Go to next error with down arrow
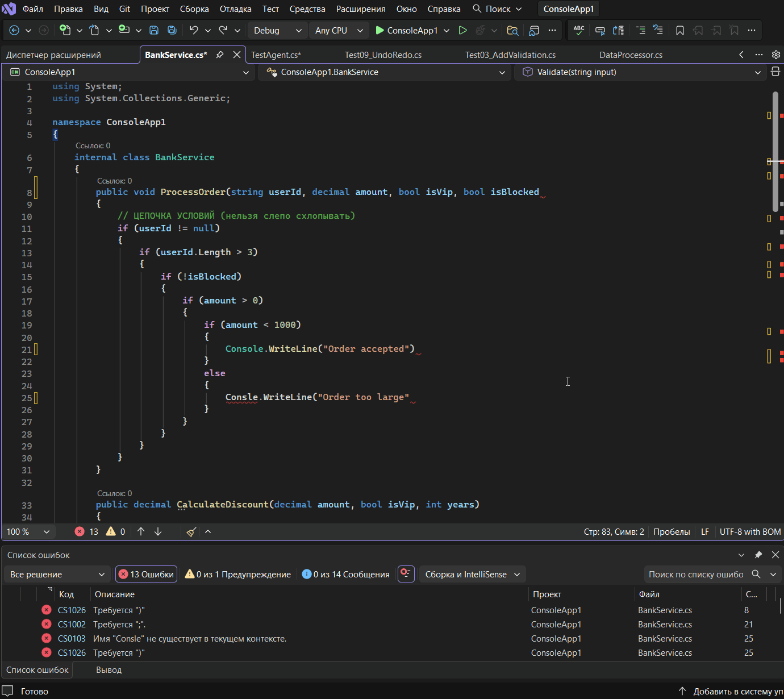 (158, 531)
